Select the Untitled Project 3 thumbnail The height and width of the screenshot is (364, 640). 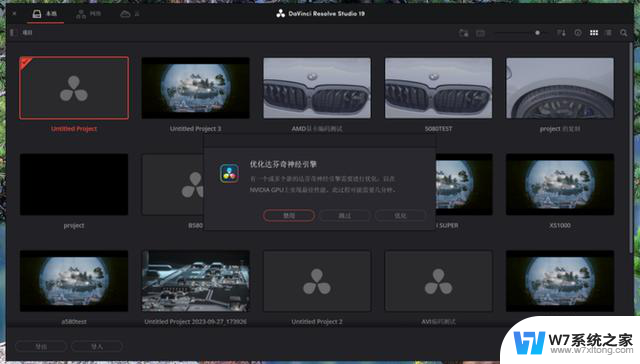click(x=196, y=88)
